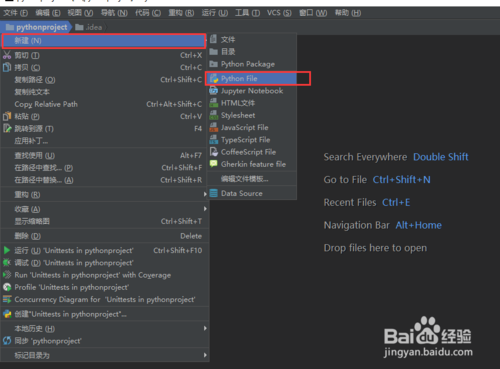Select pythonproject breadcrumb in navigation bar
Image resolution: width=500 pixels, height=369 pixels.
pyautogui.click(x=36, y=27)
